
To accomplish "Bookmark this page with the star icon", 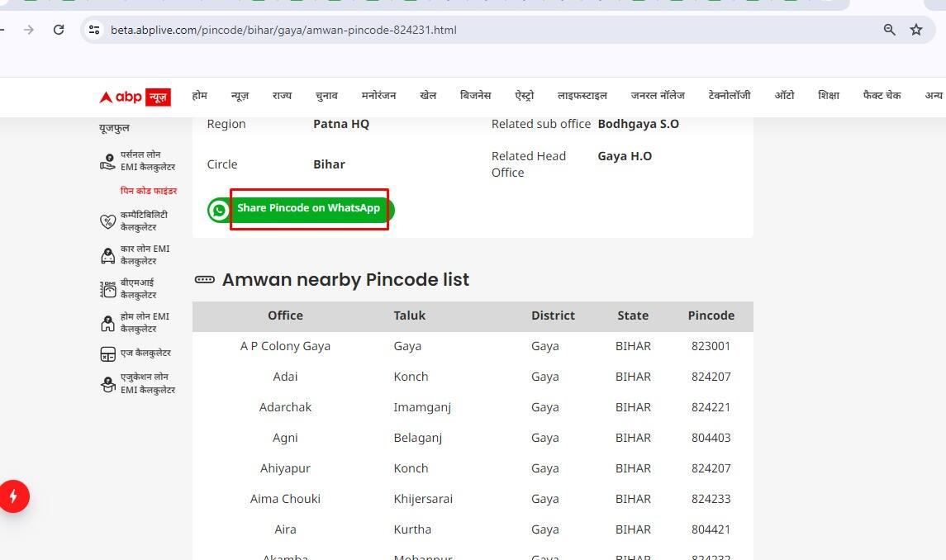I will coord(915,30).
